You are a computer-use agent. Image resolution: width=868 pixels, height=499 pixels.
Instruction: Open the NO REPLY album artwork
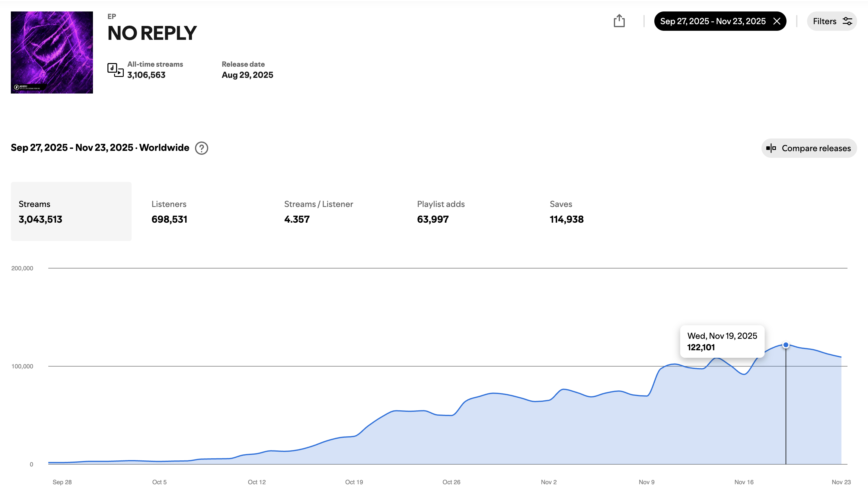pos(52,52)
